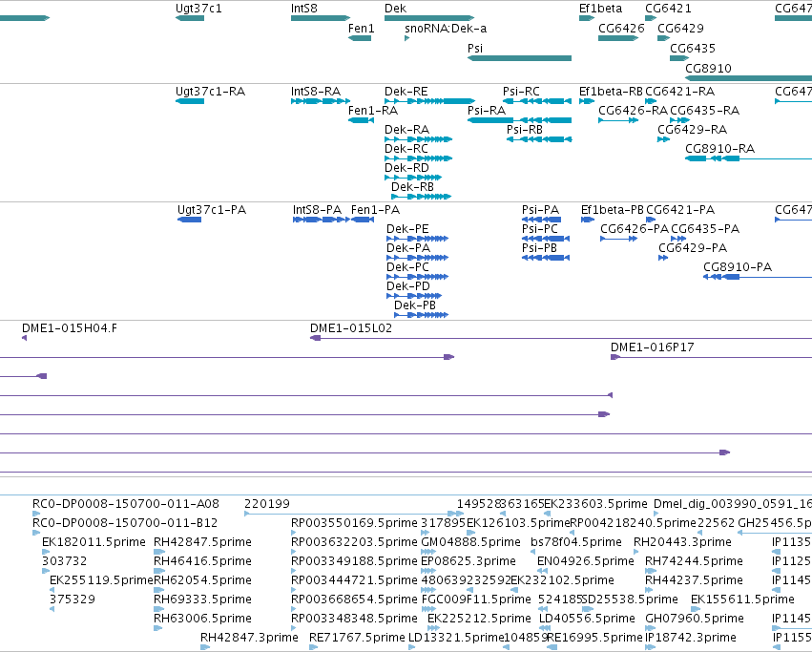Select the IntS8 gene feature
Viewport: 812px width, 652px height.
(321, 18)
